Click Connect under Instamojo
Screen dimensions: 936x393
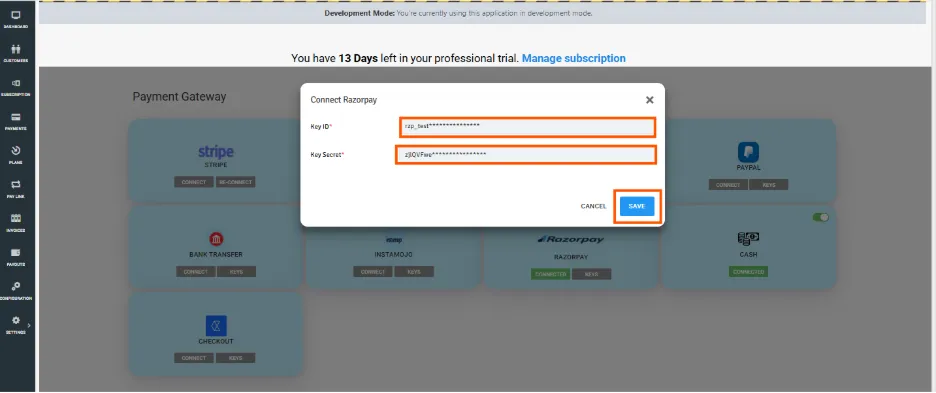point(373,272)
